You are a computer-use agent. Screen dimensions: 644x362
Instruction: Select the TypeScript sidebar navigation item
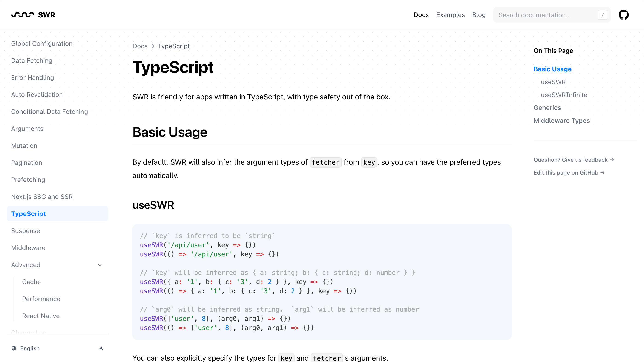[28, 214]
